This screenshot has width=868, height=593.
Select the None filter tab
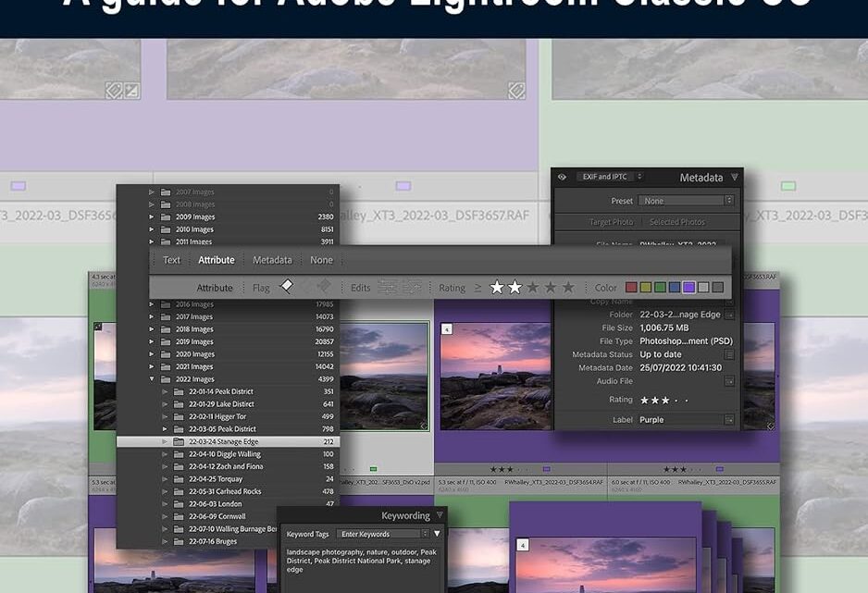322,260
